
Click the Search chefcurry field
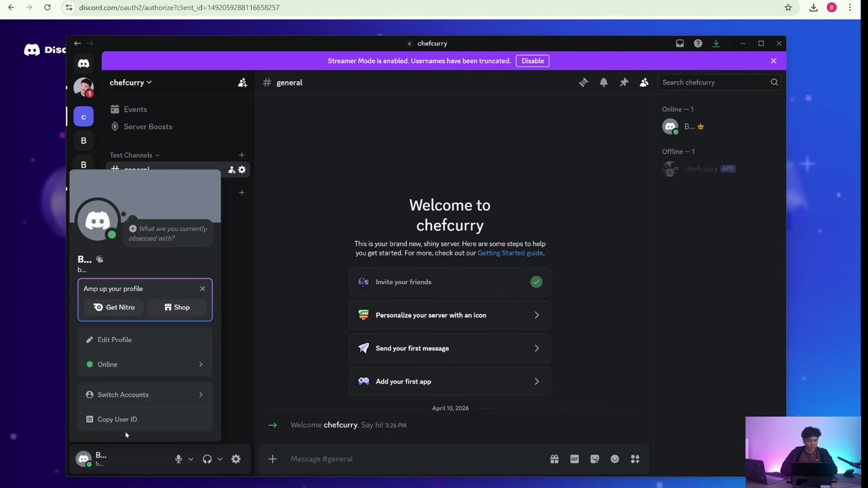pyautogui.click(x=719, y=83)
